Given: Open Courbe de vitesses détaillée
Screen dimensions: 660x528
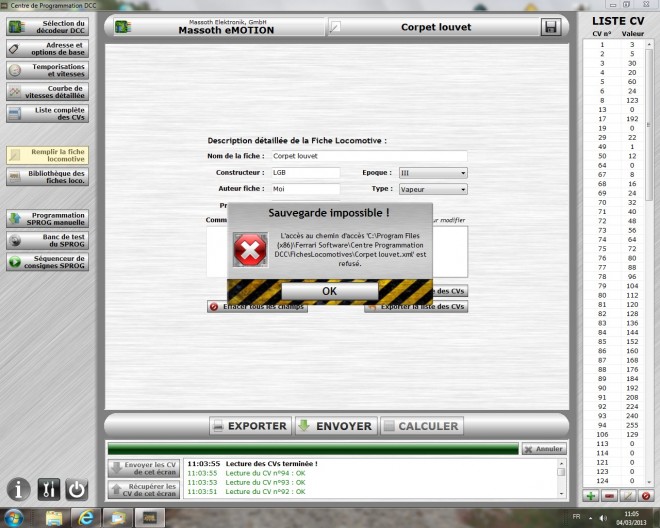Looking at the screenshot, I should coord(48,92).
